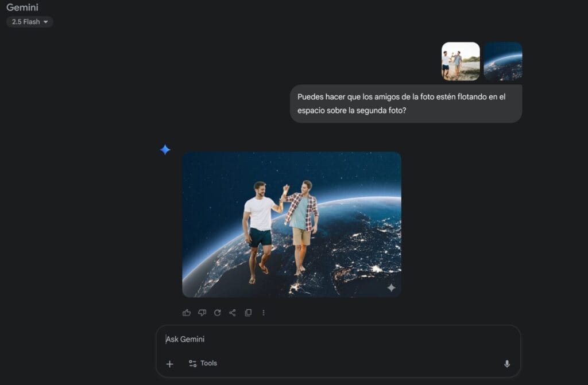Open the attached beach friends photo thumbnail
Screen dimensions: 588x385
(x=461, y=61)
